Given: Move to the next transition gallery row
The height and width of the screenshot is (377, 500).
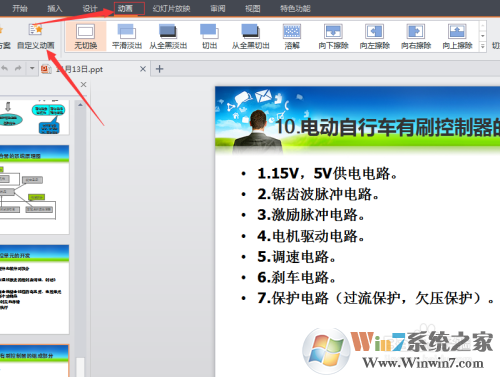Looking at the screenshot, I should (482, 36).
